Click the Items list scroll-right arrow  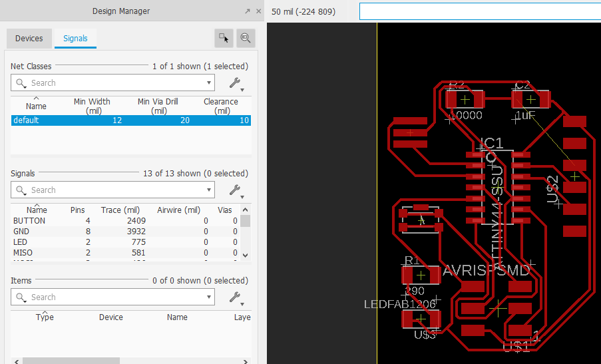246,361
